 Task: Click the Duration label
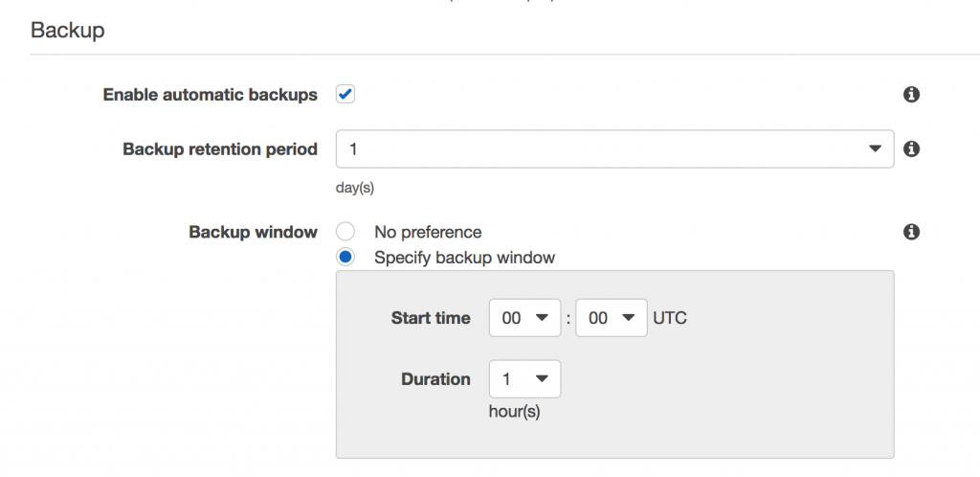coord(435,379)
